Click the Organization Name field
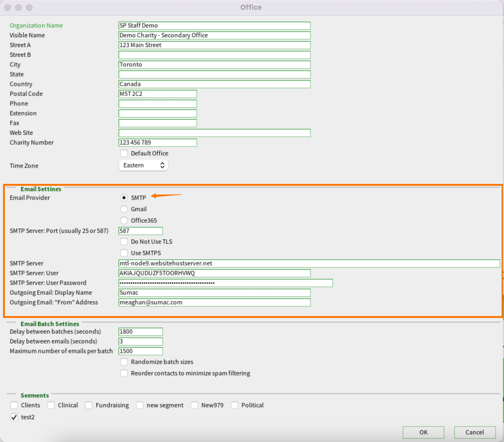This screenshot has height=442, width=504. [214, 25]
